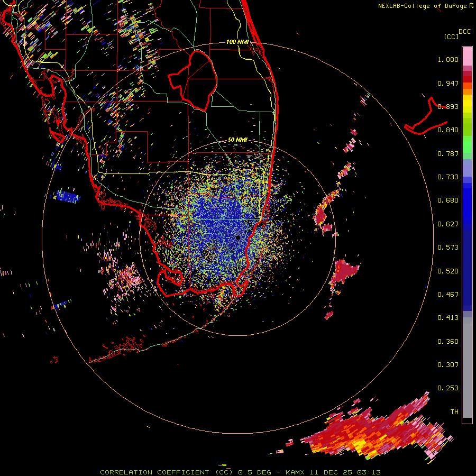Select the 0.573 scale value
Image resolution: width=476 pixels, height=476 pixels.
pos(448,248)
